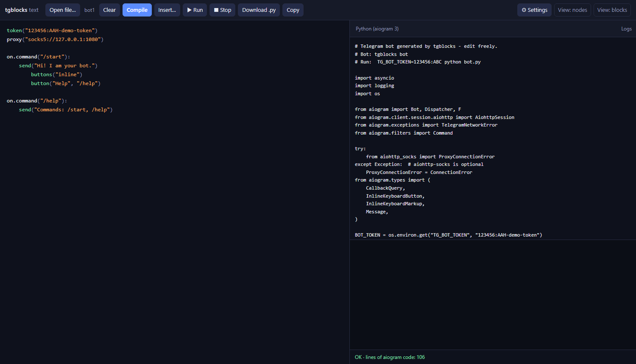Clear the editor with Clear button

coord(110,10)
